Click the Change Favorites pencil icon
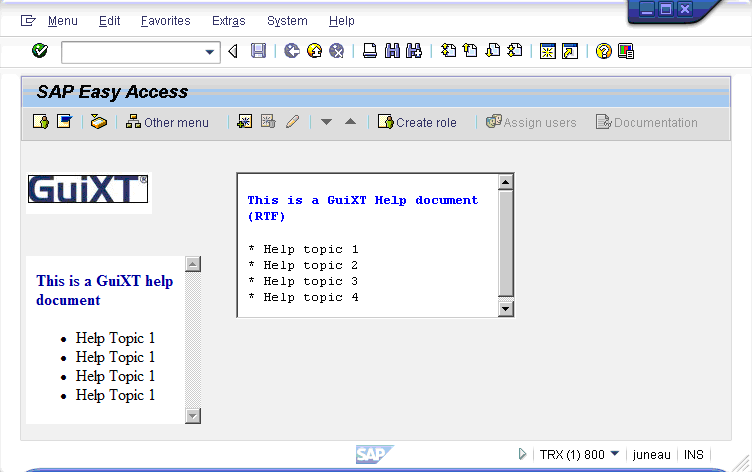This screenshot has width=752, height=472. tap(292, 122)
